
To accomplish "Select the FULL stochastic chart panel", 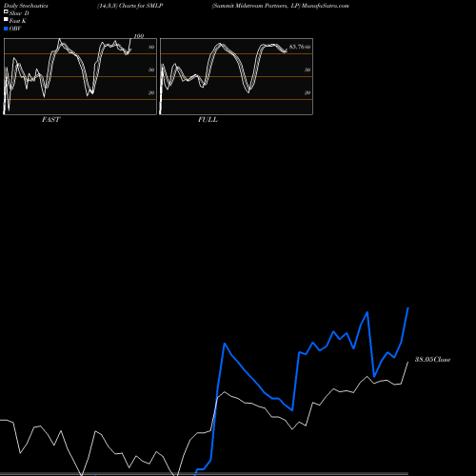I will pos(236,76).
